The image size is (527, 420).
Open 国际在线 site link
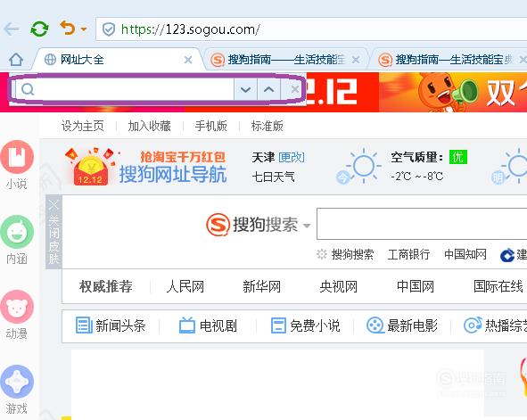pos(498,287)
